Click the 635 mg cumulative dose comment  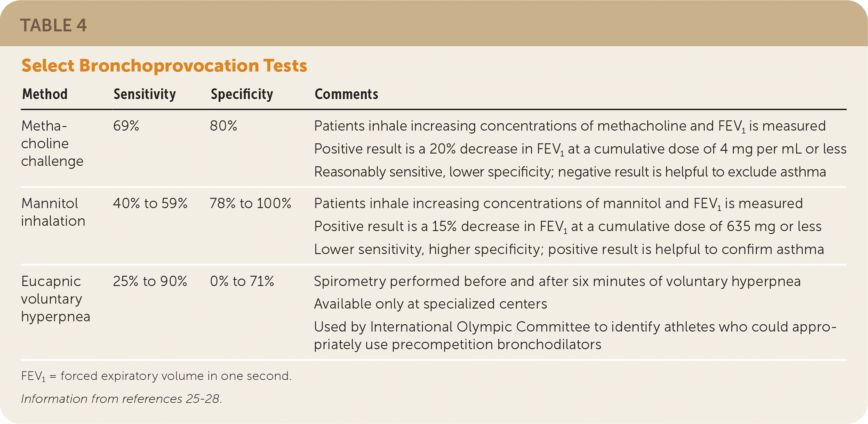coord(568,226)
